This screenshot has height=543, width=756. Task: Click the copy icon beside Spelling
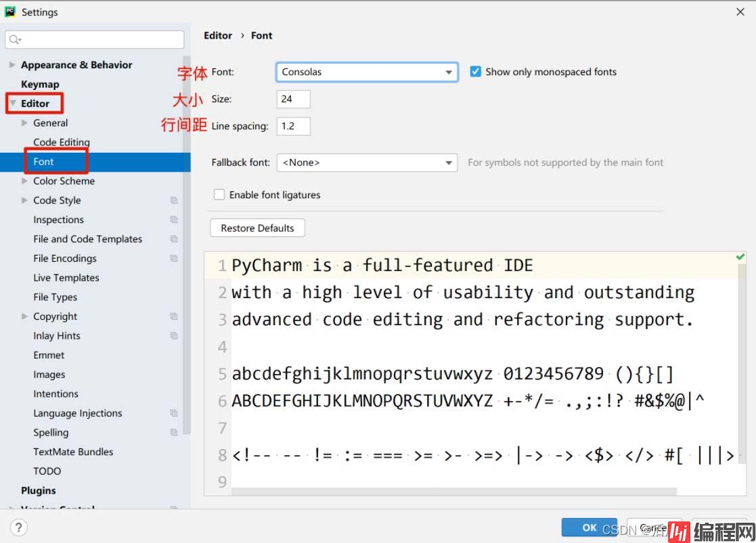pyautogui.click(x=174, y=433)
